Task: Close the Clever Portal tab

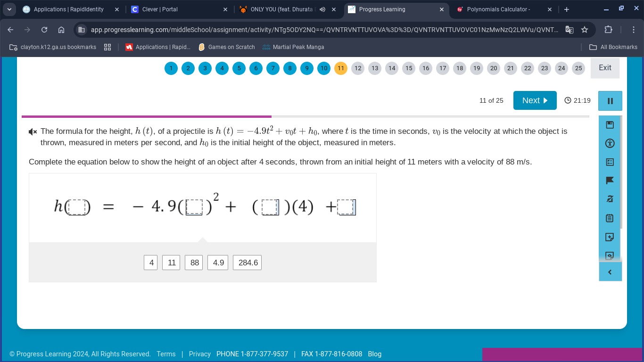Action: coord(225,9)
